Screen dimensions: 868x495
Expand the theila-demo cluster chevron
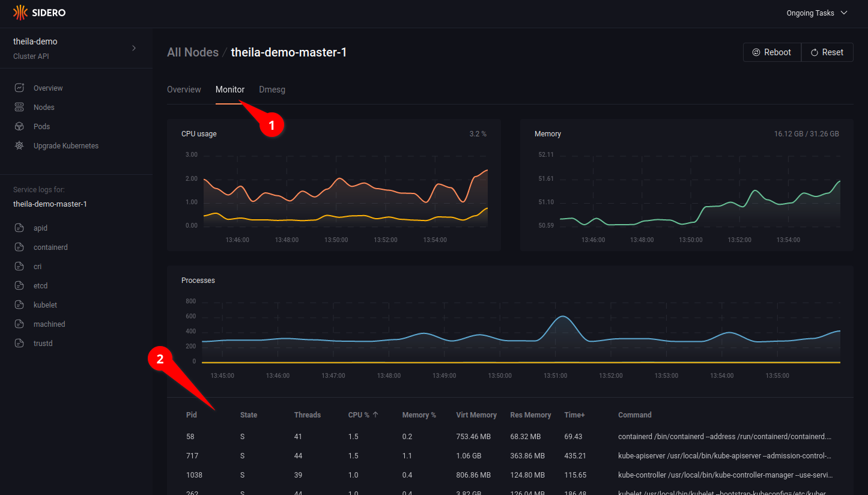tap(134, 48)
